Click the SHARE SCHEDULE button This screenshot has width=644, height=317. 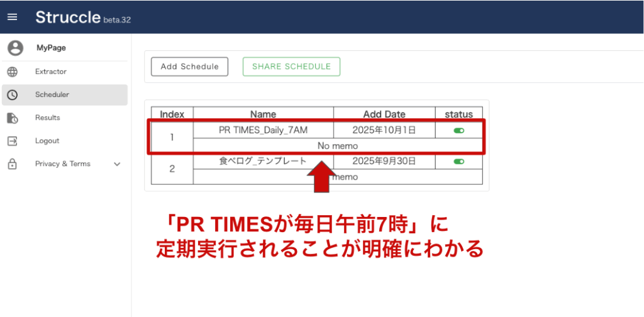[x=291, y=67]
